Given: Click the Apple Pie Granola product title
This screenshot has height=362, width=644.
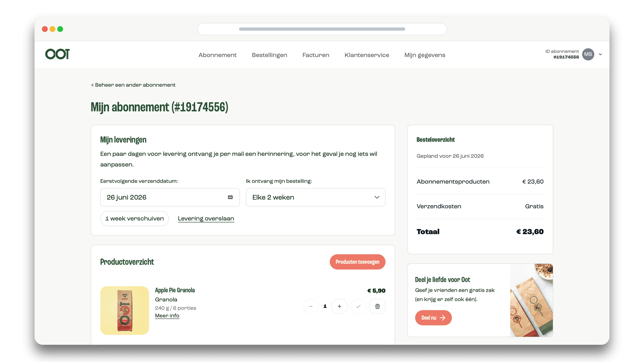Looking at the screenshot, I should [x=175, y=290].
